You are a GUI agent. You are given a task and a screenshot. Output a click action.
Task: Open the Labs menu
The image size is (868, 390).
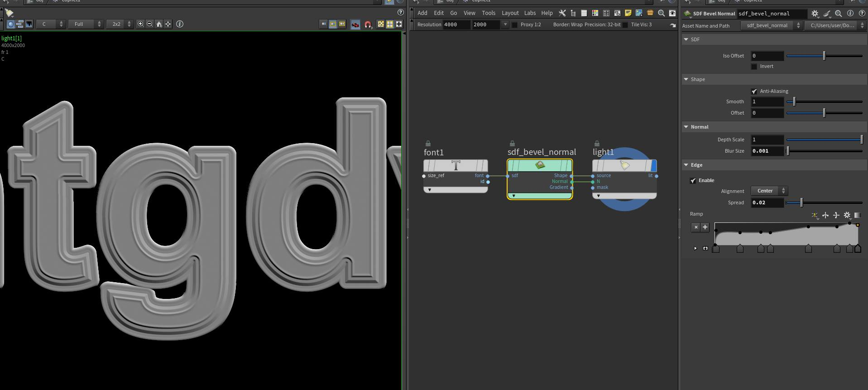click(530, 13)
